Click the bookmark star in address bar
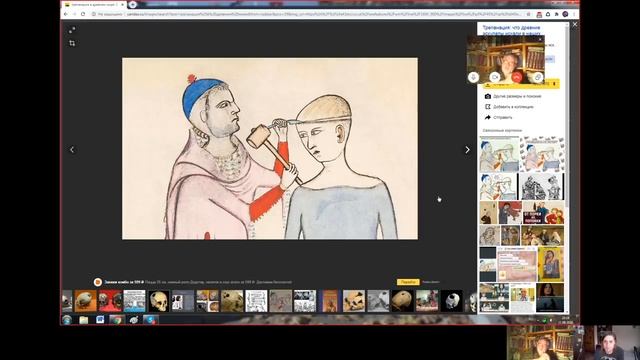 (528, 14)
